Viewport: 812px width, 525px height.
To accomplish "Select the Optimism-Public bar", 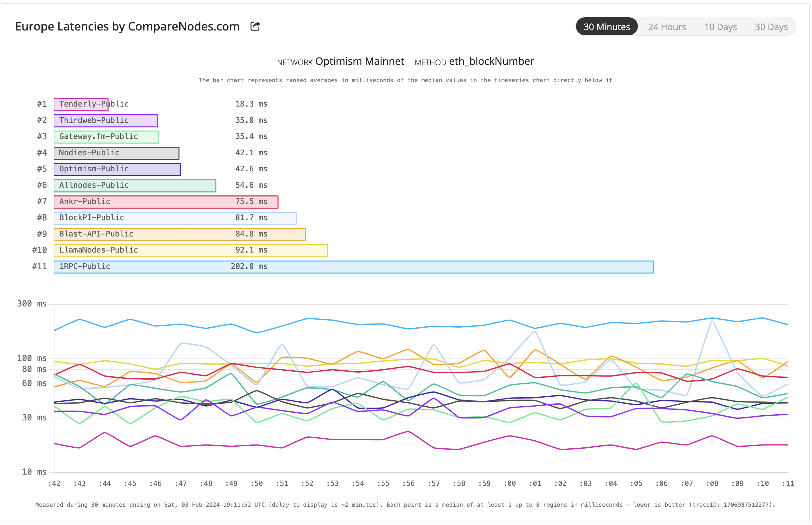I will [x=117, y=169].
